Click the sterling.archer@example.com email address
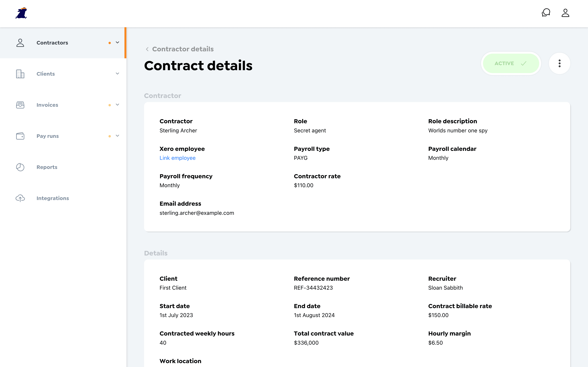The image size is (588, 367). (x=197, y=213)
